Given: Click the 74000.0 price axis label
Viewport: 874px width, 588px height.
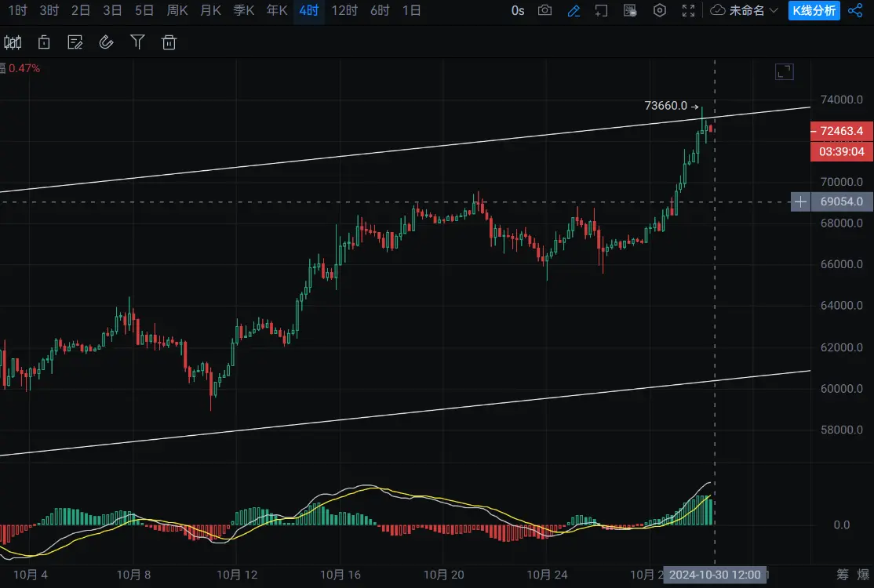Looking at the screenshot, I should point(842,100).
